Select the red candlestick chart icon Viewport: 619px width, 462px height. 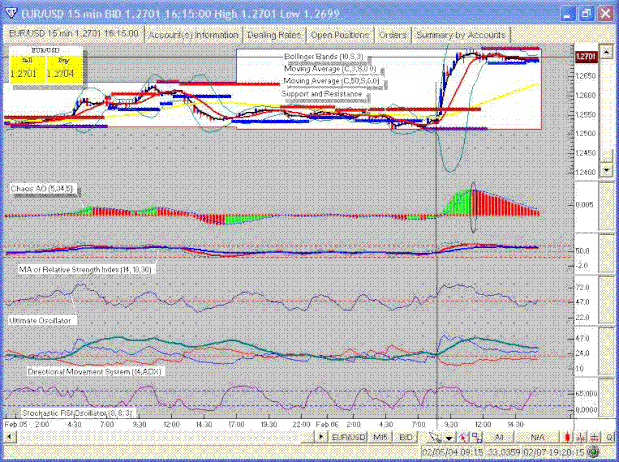[x=567, y=437]
